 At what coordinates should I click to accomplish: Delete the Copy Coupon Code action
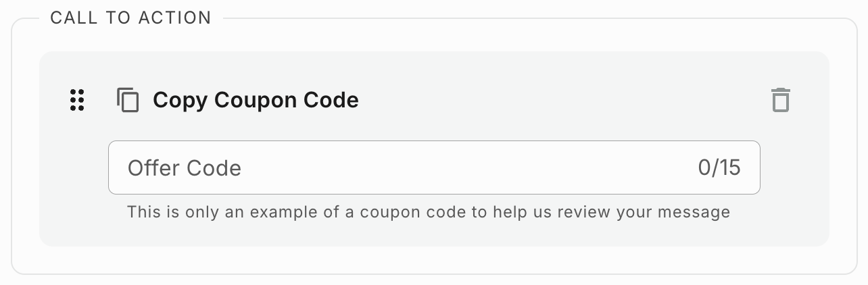(781, 100)
